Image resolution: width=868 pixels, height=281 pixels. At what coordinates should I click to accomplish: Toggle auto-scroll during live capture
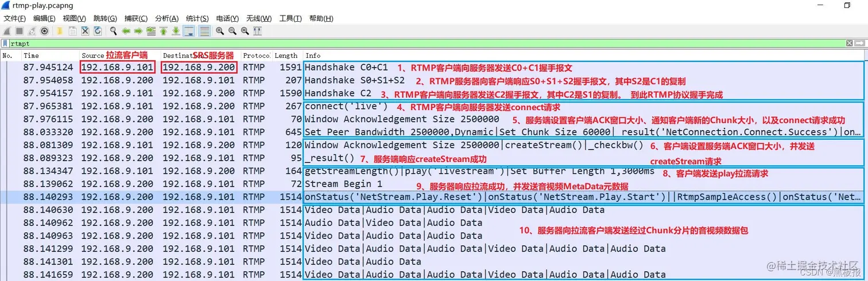189,31
